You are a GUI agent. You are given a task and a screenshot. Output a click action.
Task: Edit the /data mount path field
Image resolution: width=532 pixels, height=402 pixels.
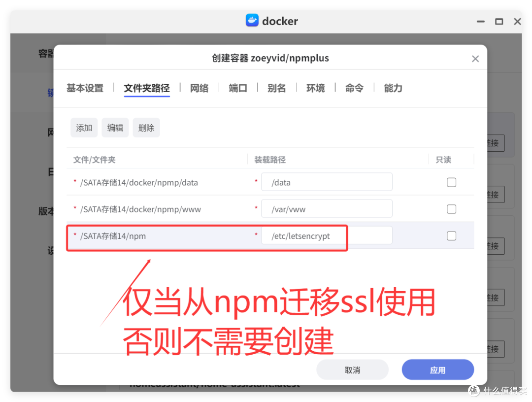[327, 182]
